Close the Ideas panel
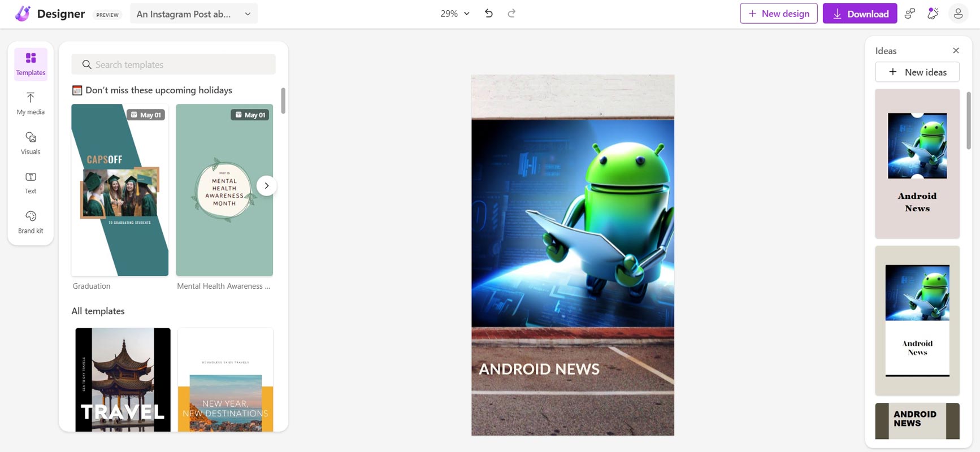The width and height of the screenshot is (980, 452). tap(956, 50)
